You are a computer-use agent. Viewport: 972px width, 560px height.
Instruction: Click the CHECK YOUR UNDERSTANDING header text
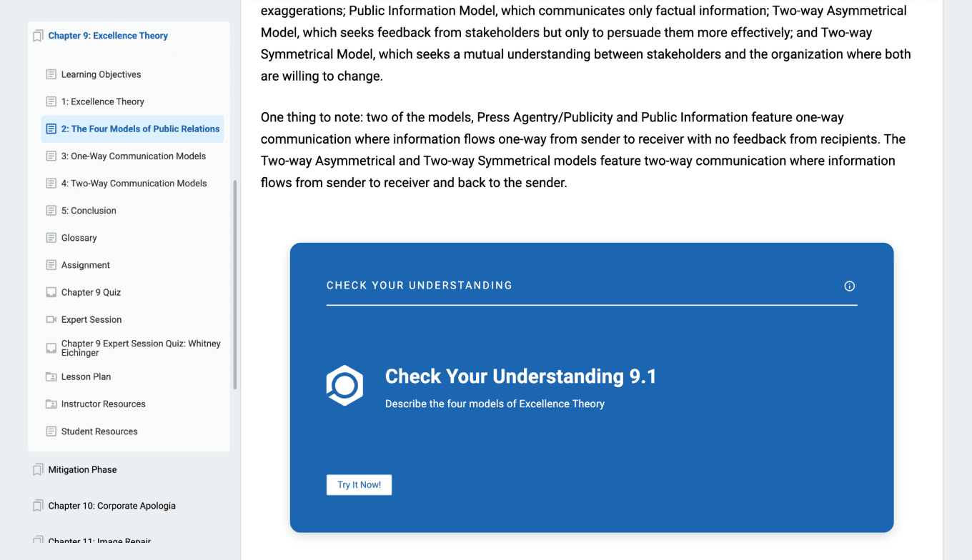tap(420, 285)
